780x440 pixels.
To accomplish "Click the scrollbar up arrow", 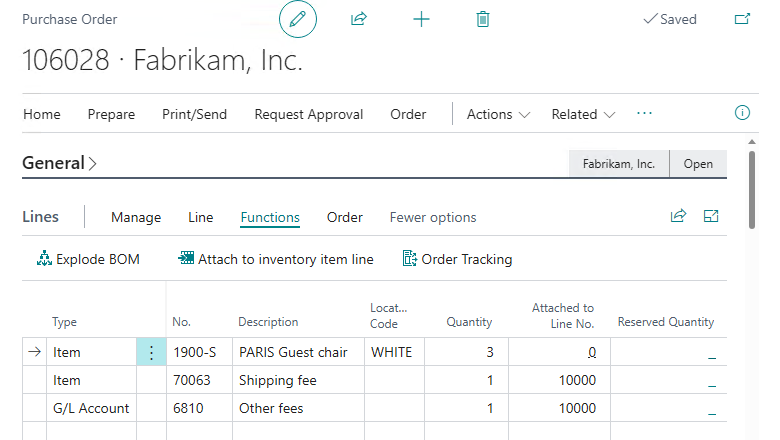I will pos(752,142).
